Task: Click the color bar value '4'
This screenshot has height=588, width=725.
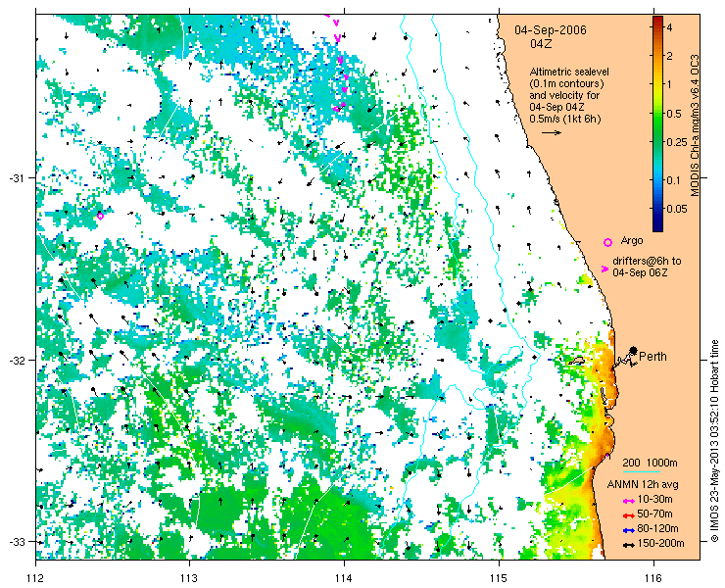Action: coord(669,28)
